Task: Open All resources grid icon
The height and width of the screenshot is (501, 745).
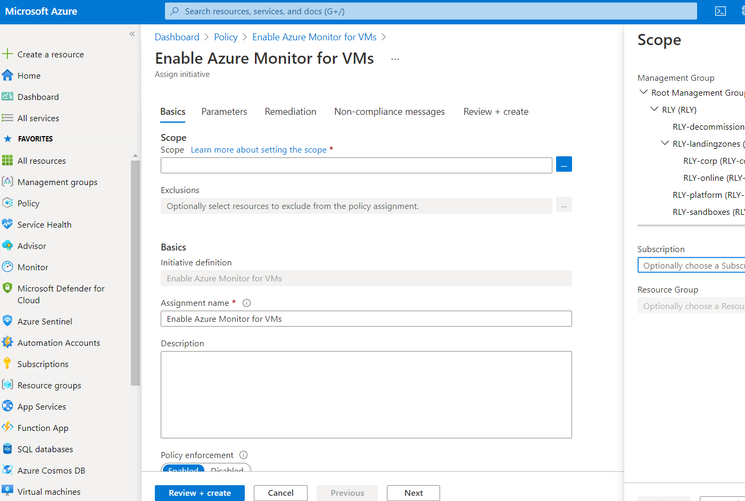Action: coord(7,160)
